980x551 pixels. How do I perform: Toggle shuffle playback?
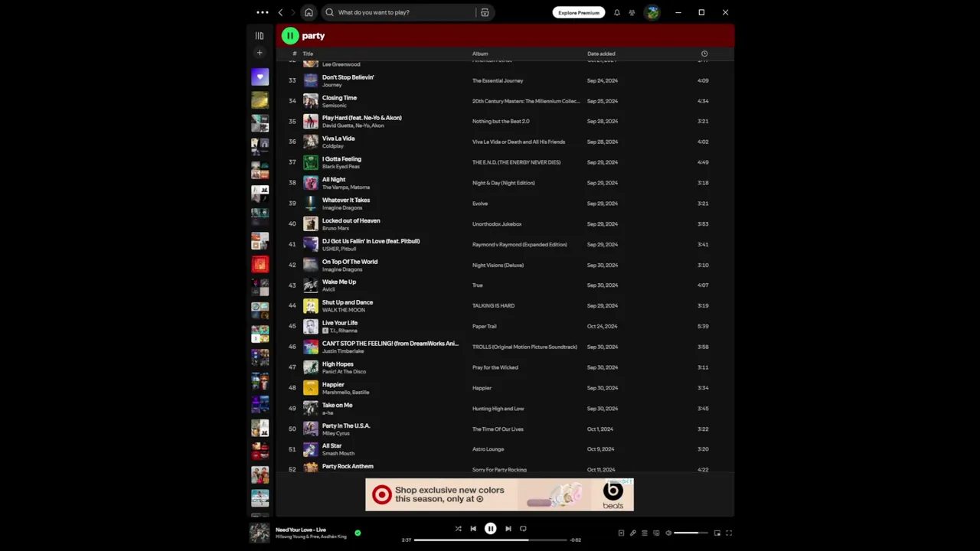[458, 529]
